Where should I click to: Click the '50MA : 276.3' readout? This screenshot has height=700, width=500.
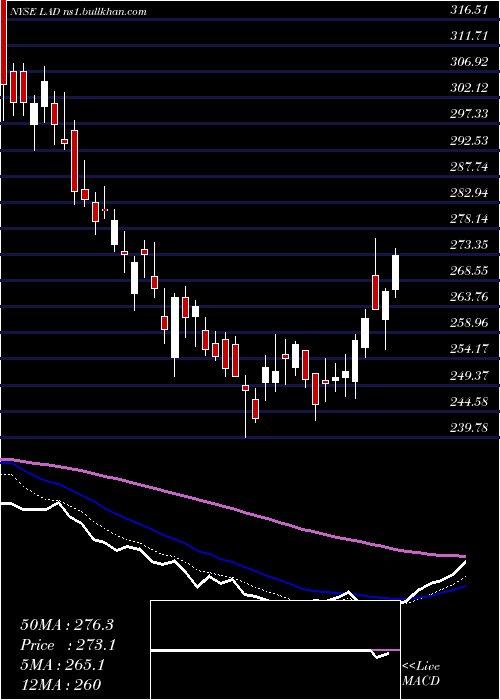[x=67, y=625]
